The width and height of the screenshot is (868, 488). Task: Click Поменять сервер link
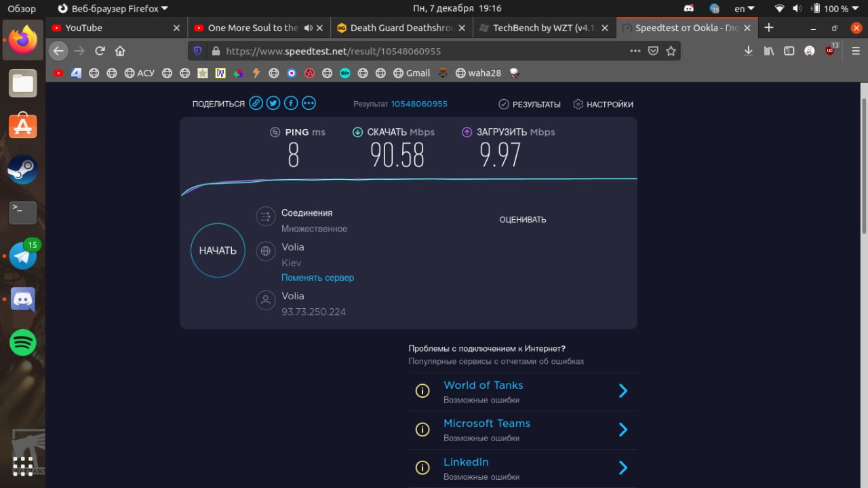317,278
